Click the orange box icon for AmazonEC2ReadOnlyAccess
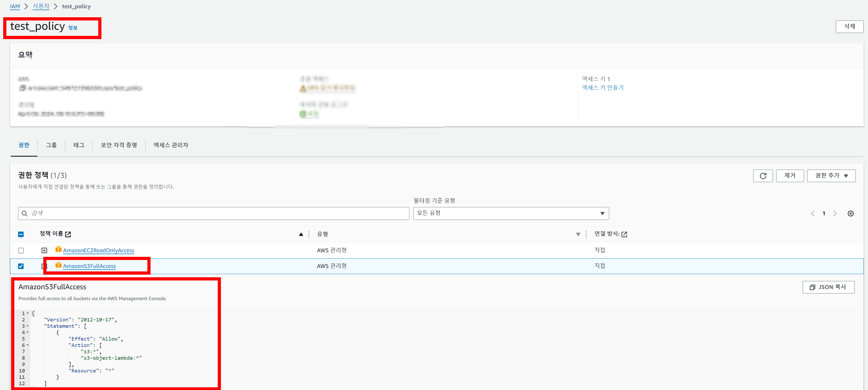 coord(58,250)
